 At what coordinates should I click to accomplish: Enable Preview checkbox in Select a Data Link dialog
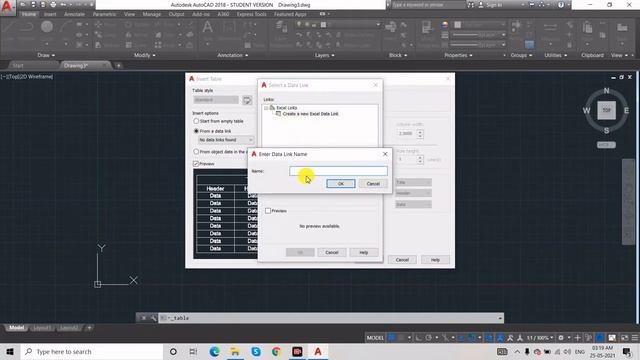(268, 211)
